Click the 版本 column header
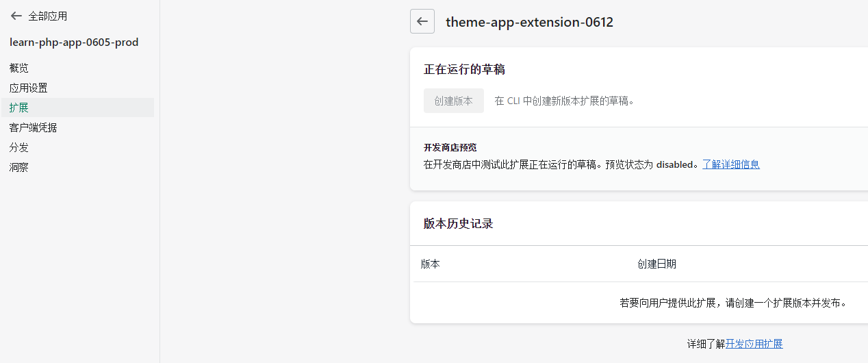The width and height of the screenshot is (868, 363). click(x=431, y=264)
